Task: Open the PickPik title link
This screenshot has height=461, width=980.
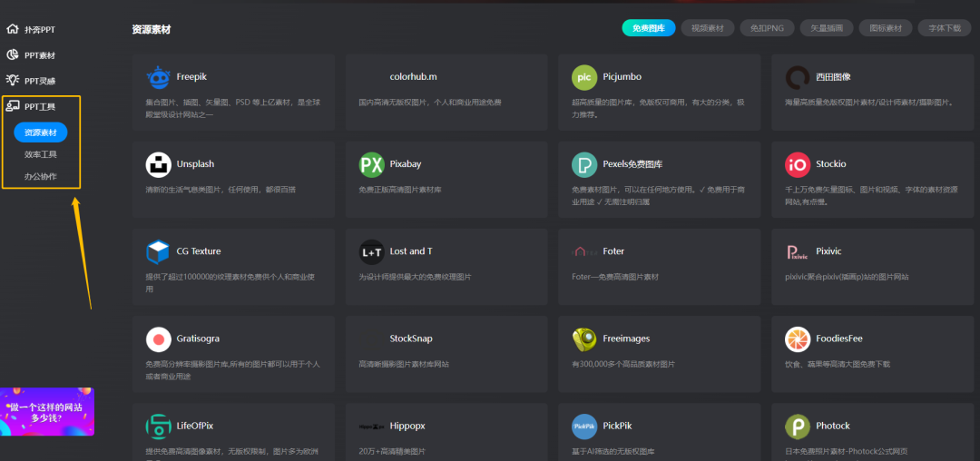Action: pyautogui.click(x=619, y=426)
